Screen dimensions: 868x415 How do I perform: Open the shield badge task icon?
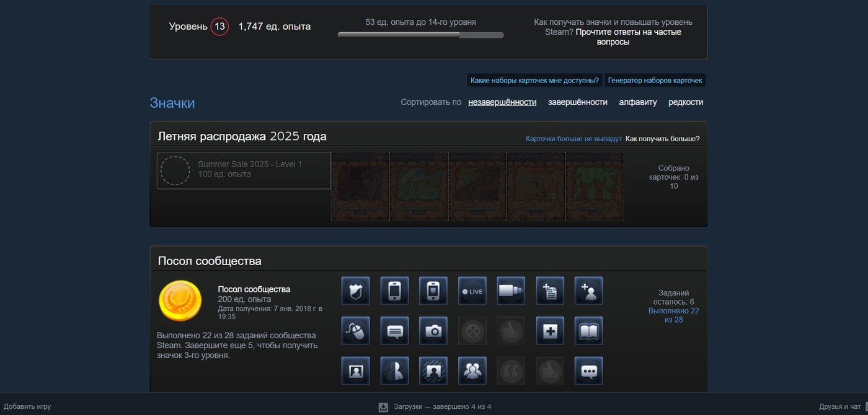pos(355,291)
